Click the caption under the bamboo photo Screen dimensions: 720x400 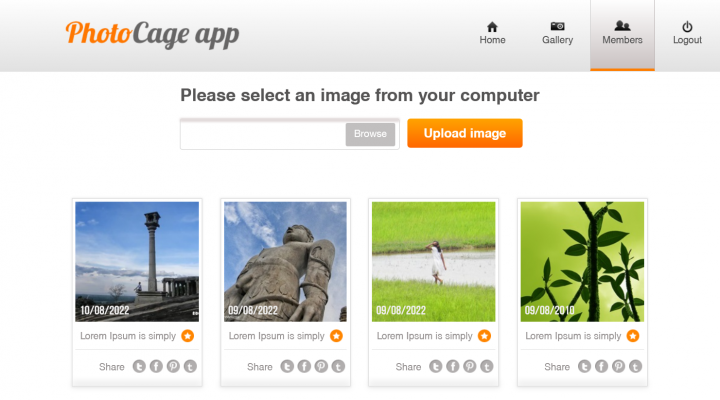pyautogui.click(x=573, y=336)
